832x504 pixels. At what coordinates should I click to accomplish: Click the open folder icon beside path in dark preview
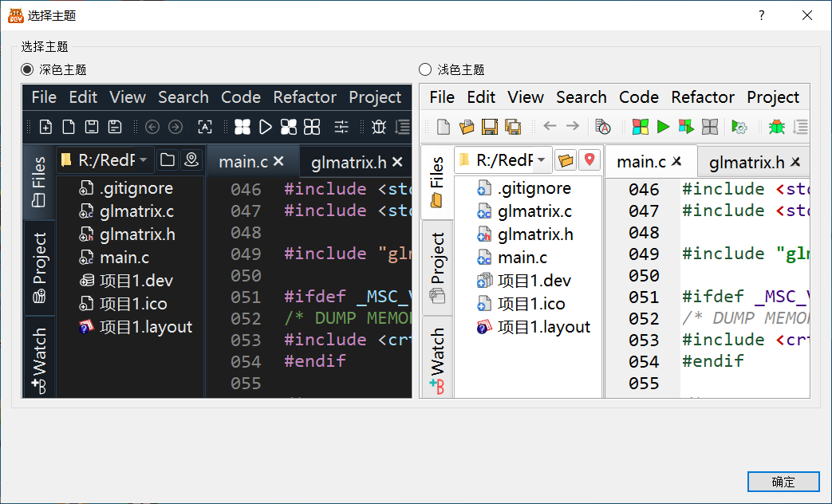click(x=168, y=159)
